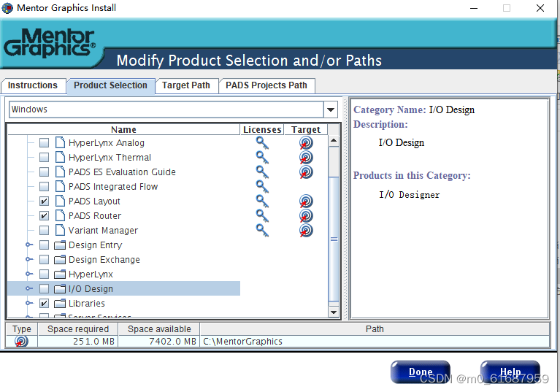Expand the Design Exchange tree node
The width and height of the screenshot is (560, 392).
(29, 260)
